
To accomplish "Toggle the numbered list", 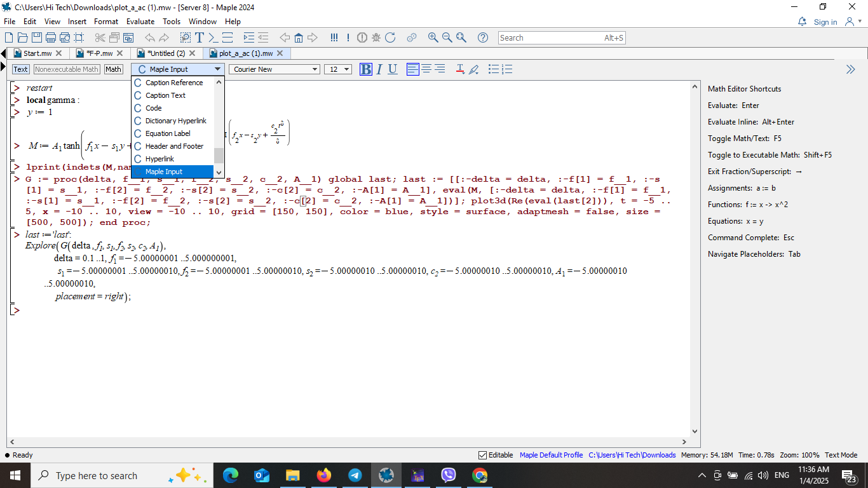I will point(506,69).
